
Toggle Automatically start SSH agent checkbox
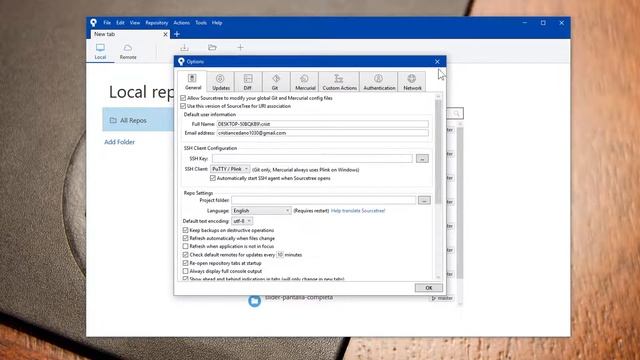pos(213,178)
